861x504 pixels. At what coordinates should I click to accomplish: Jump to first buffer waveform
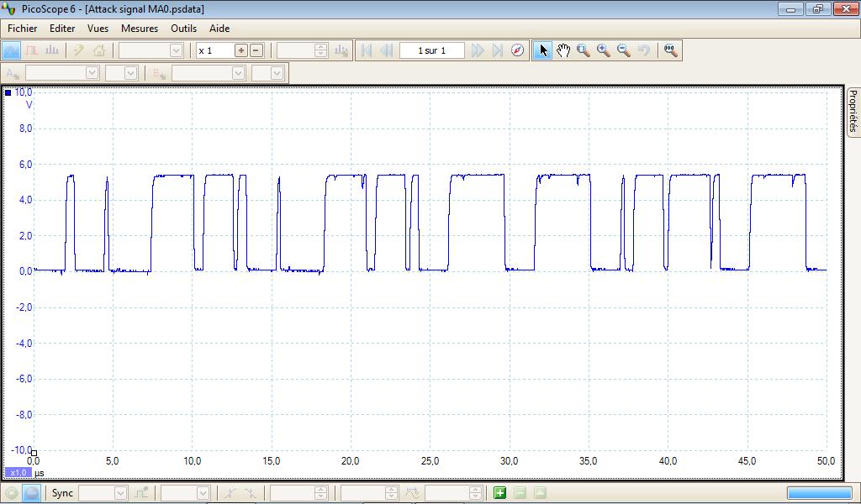tap(367, 50)
